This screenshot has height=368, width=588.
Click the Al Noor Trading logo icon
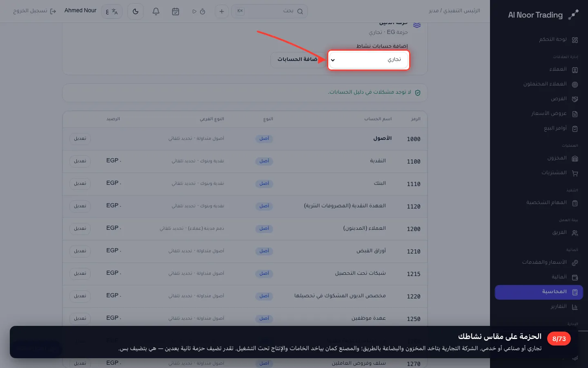tap(573, 15)
